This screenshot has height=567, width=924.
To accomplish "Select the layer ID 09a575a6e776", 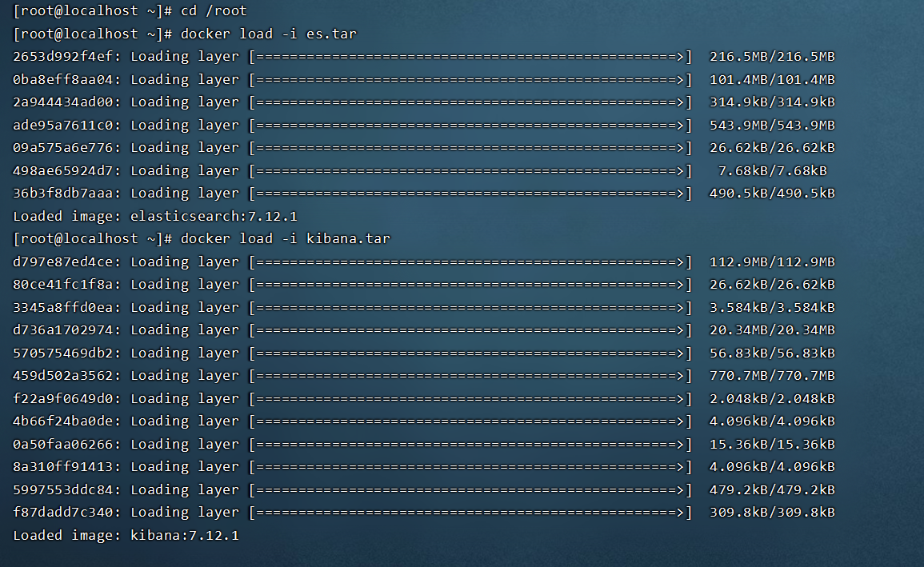I will pyautogui.click(x=62, y=148).
